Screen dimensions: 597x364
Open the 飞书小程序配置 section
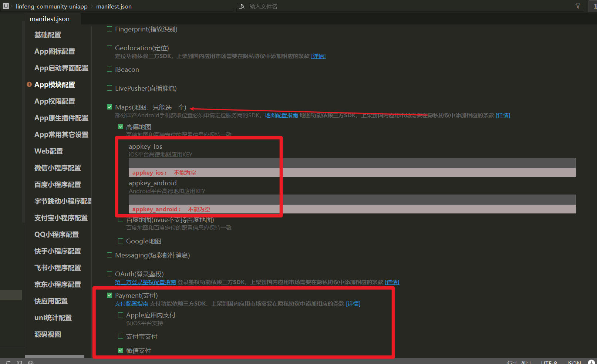click(58, 268)
